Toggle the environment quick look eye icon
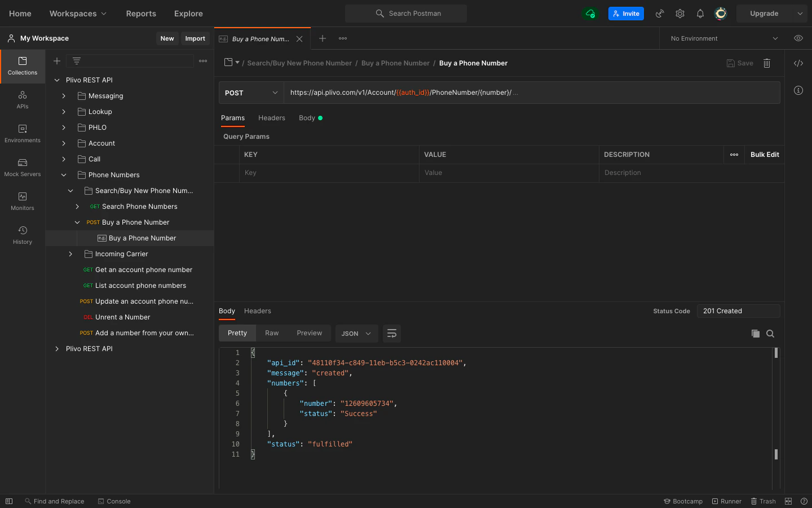Image resolution: width=812 pixels, height=508 pixels. tap(798, 38)
